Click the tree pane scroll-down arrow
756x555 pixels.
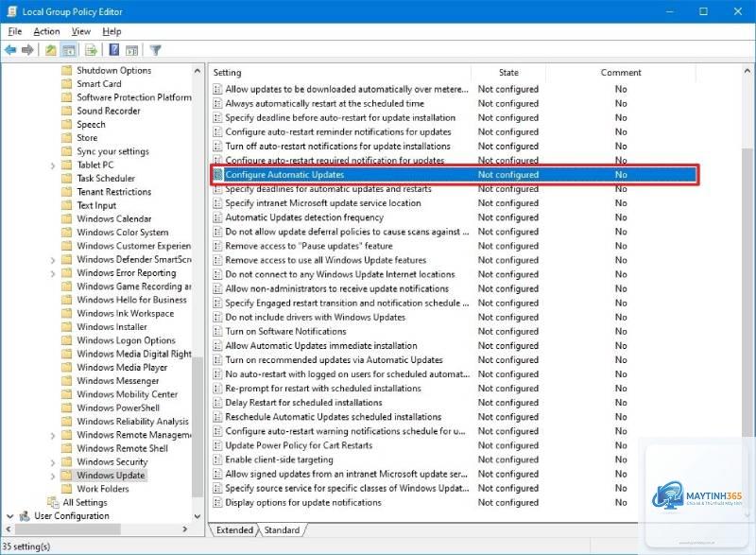[x=198, y=516]
